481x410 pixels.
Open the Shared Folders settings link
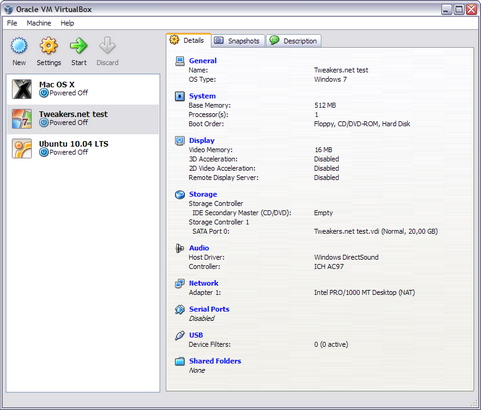coord(215,361)
